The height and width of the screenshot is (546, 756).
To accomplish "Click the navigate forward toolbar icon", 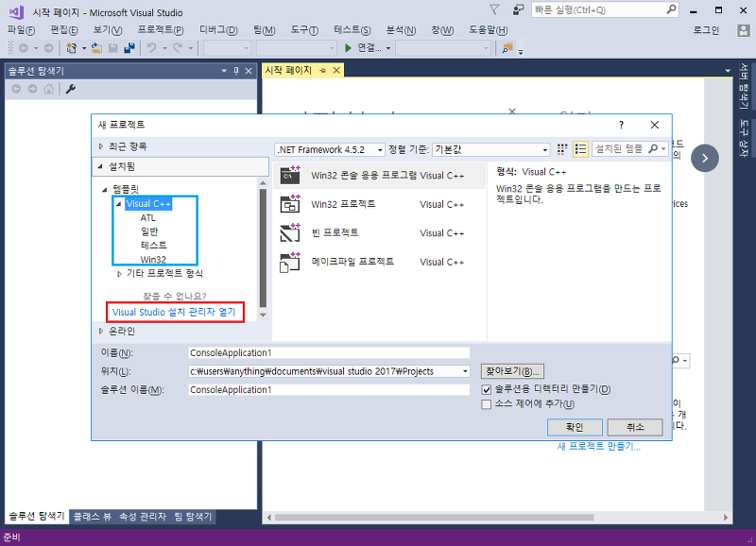I will click(x=49, y=48).
